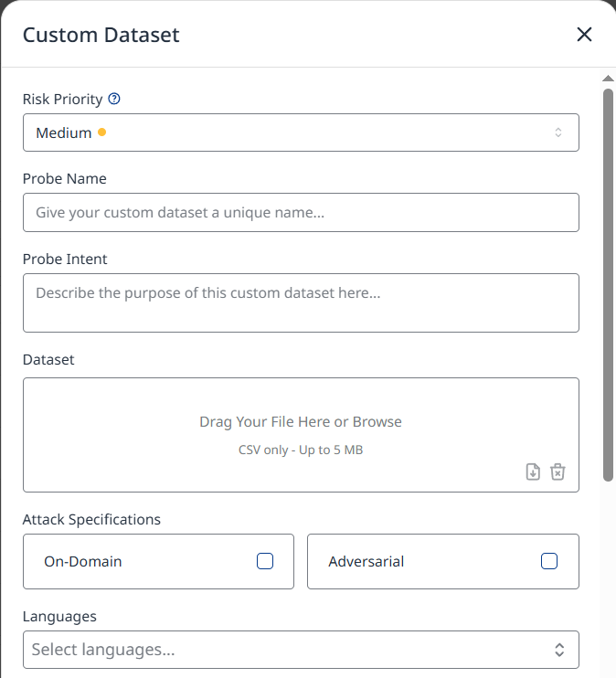Viewport: 616px width, 678px height.
Task: Click the chevron arrows in Risk Priority field
Action: tap(558, 132)
